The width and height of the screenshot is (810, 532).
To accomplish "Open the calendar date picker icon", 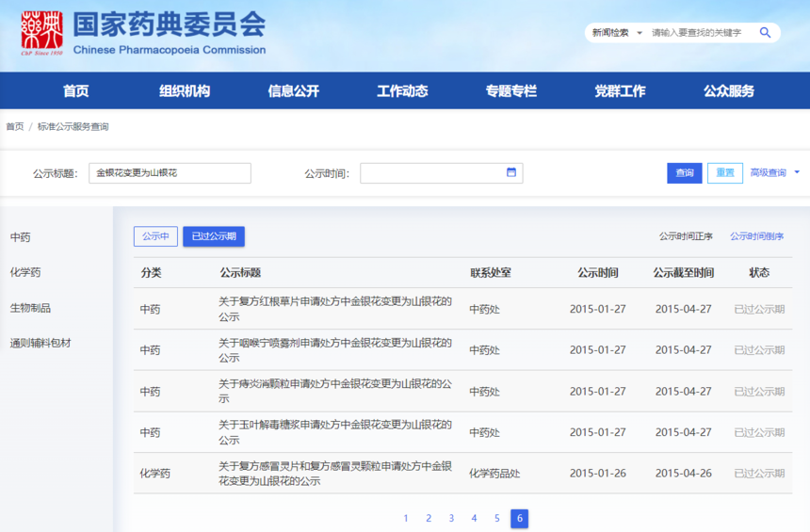I will coord(511,172).
